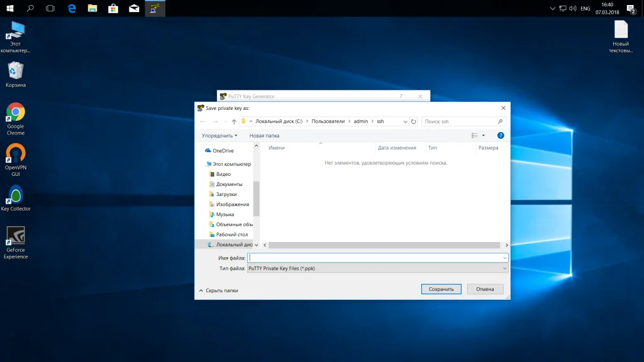Select the Key Collector desktop icon

16,195
